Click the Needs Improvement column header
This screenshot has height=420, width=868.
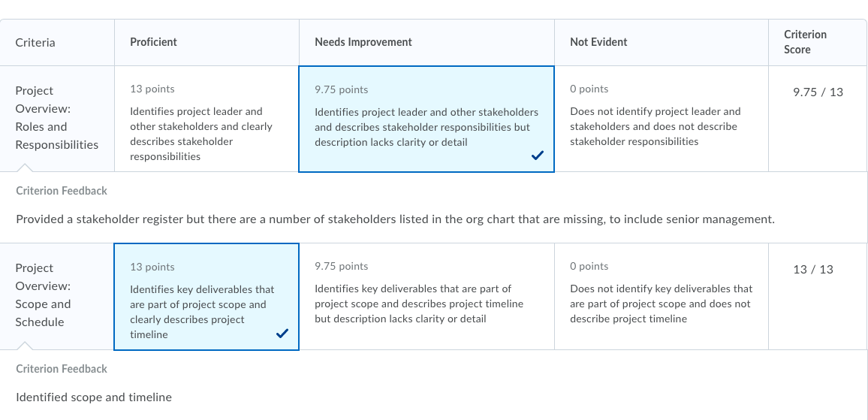click(363, 42)
